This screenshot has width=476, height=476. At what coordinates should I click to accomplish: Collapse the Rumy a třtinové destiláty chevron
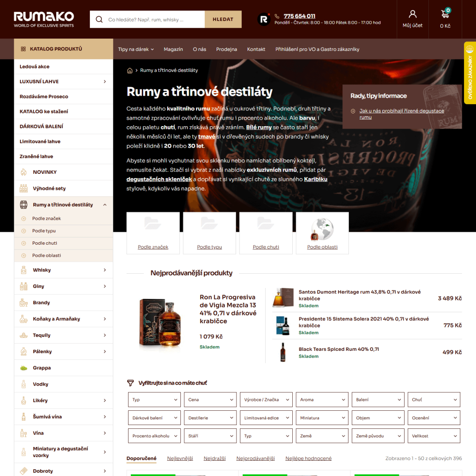tap(105, 205)
